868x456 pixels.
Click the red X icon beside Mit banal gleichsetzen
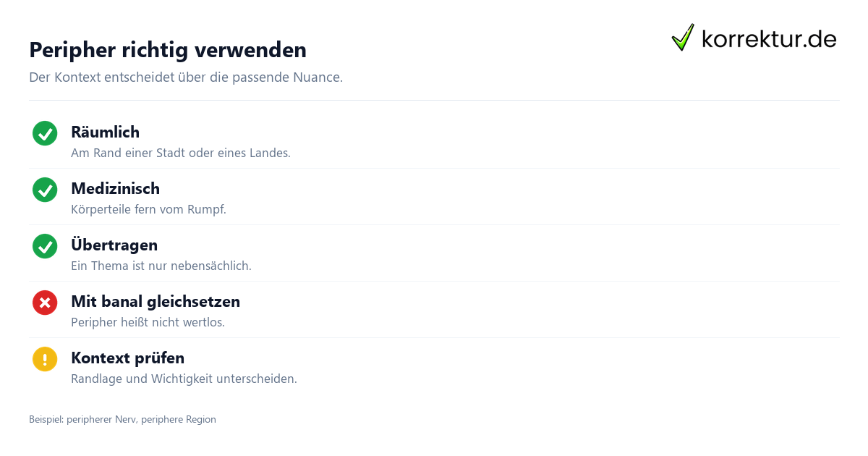pos(45,303)
